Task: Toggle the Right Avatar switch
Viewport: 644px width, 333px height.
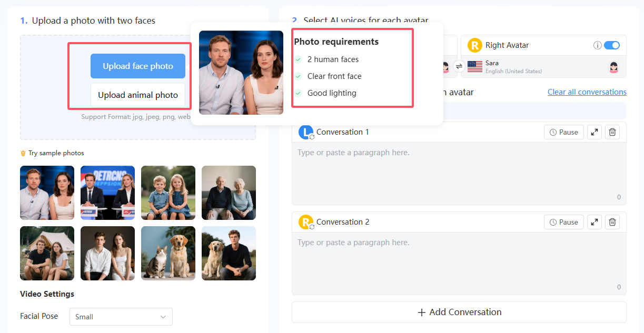Action: point(611,45)
